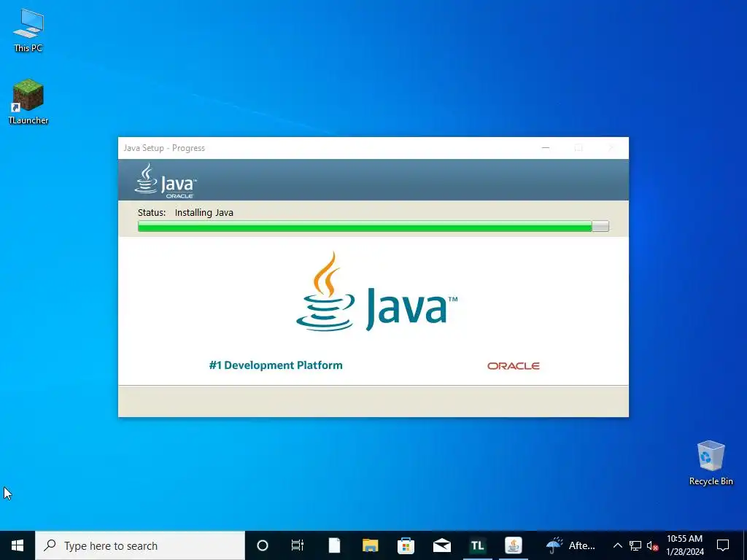The height and width of the screenshot is (560, 747).
Task: Click the Java Oracle logo in header
Action: pos(166,181)
